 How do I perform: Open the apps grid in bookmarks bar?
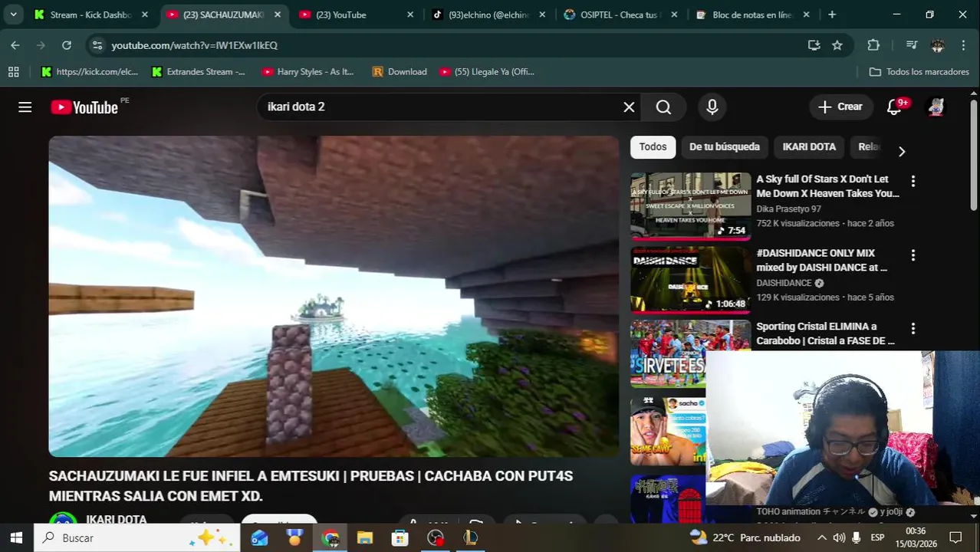[13, 71]
